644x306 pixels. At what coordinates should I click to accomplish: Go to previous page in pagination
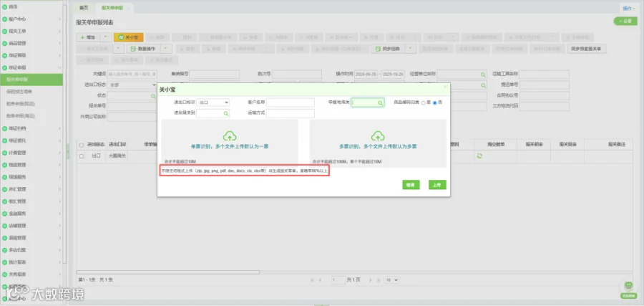(321, 279)
